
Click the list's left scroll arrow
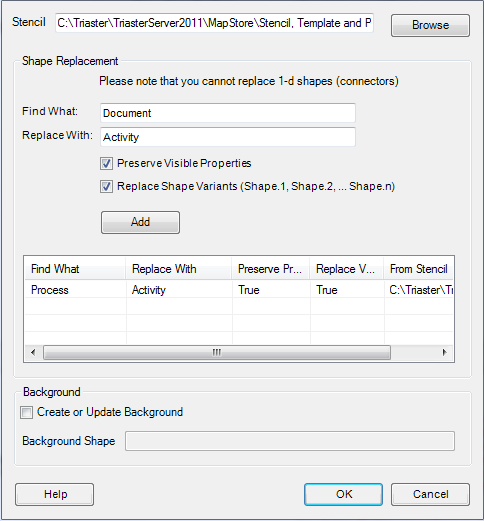click(33, 352)
